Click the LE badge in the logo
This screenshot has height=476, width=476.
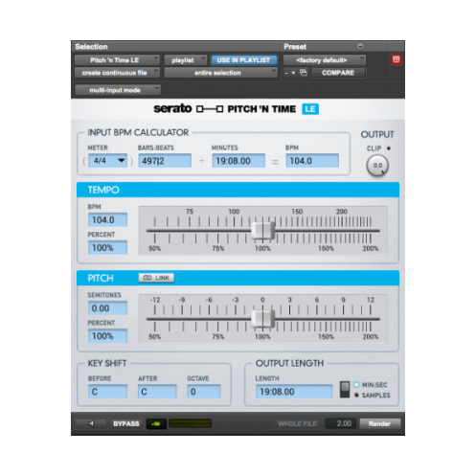coord(310,109)
